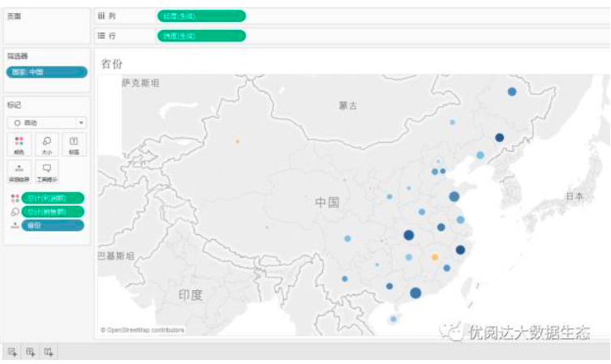The image size is (611, 364).
Task: Open the 省份 pill on marks card
Action: pyautogui.click(x=53, y=225)
